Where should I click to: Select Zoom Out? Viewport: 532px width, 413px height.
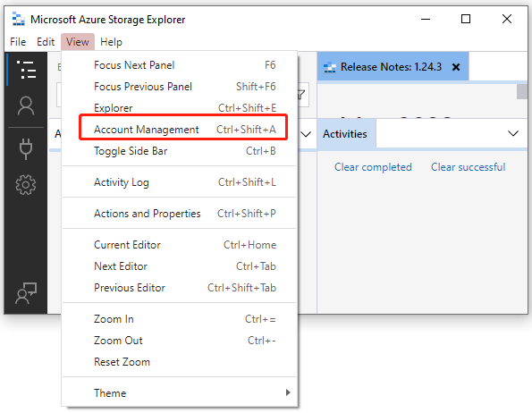tap(180, 341)
